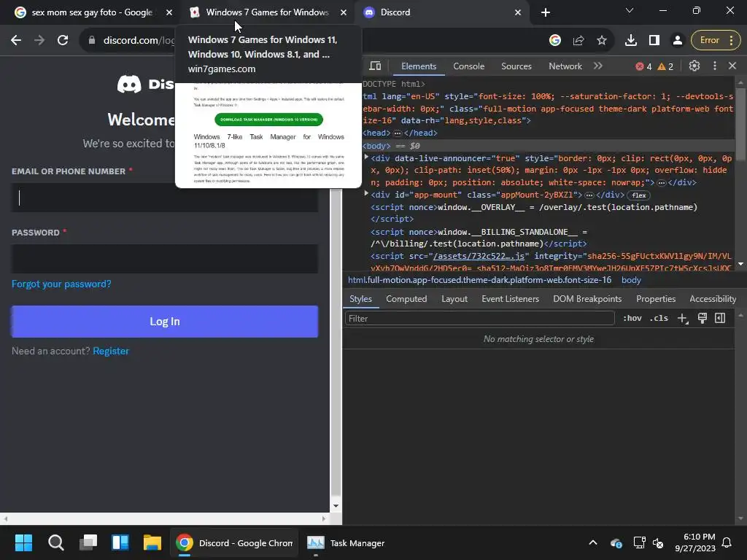Click the win7games tab preview thumbnail
Image resolution: width=747 pixels, height=560 pixels.
(x=268, y=135)
